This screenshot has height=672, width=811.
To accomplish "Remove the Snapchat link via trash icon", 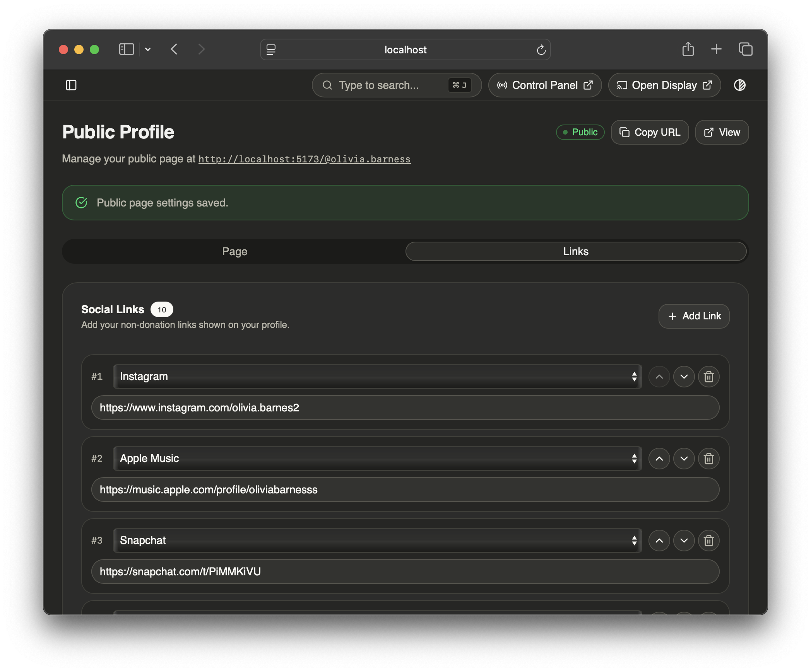I will (x=708, y=541).
